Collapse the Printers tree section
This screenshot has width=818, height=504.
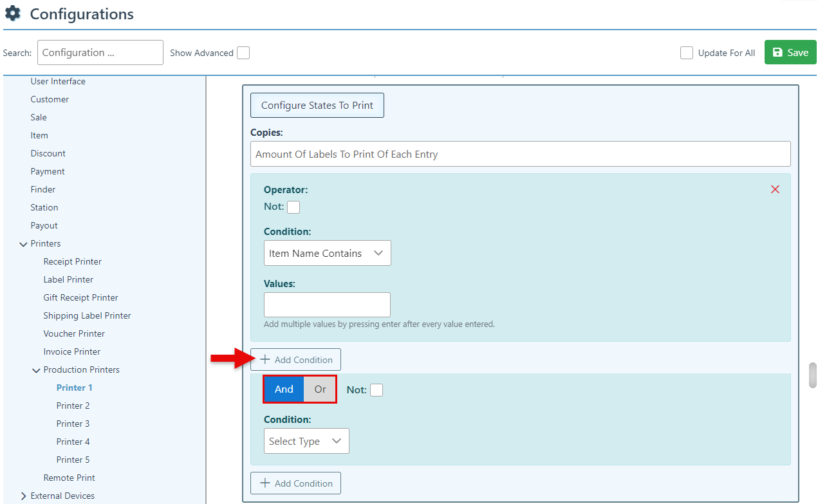pos(24,244)
